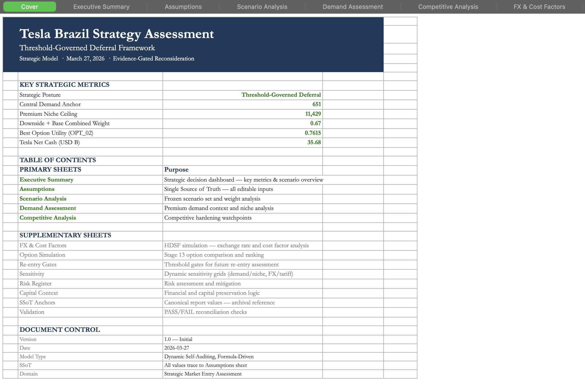Switch to the Executive Summary tab
Image resolution: width=585 pixels, height=392 pixels.
click(x=101, y=7)
